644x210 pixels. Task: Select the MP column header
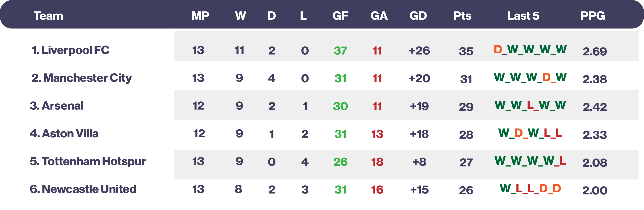coord(200,16)
